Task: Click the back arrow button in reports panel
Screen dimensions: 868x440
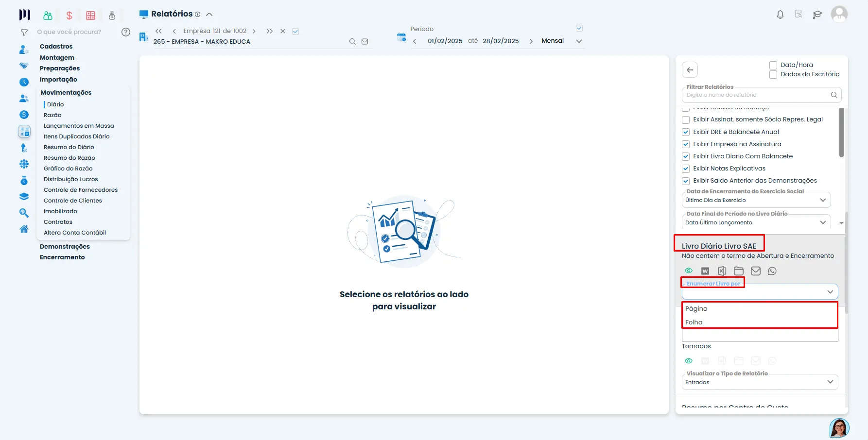Action: [690, 70]
